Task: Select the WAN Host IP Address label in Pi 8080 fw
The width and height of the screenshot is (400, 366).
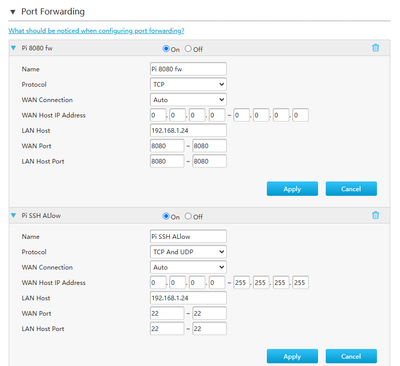Action: coord(54,115)
